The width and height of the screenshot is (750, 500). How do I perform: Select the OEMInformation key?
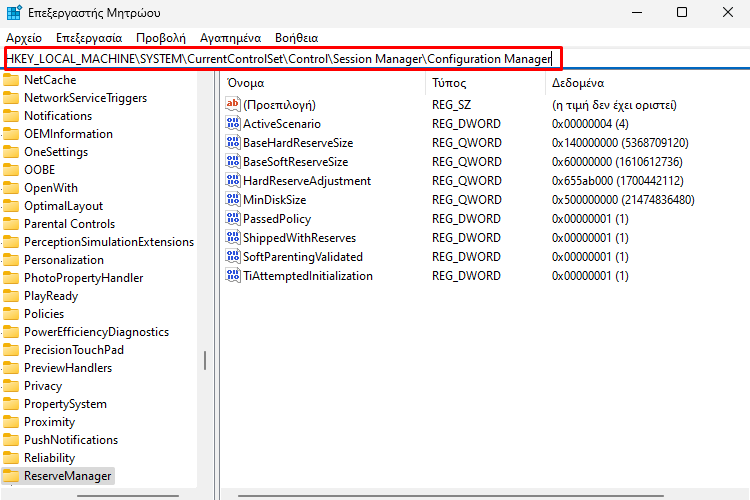68,134
